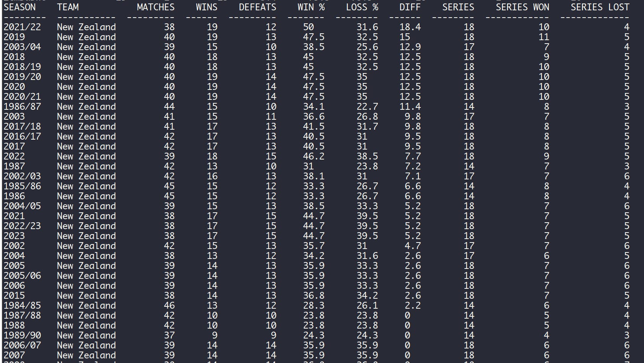Select the 2016/17 season cell
This screenshot has width=644, height=363.
tap(22, 137)
